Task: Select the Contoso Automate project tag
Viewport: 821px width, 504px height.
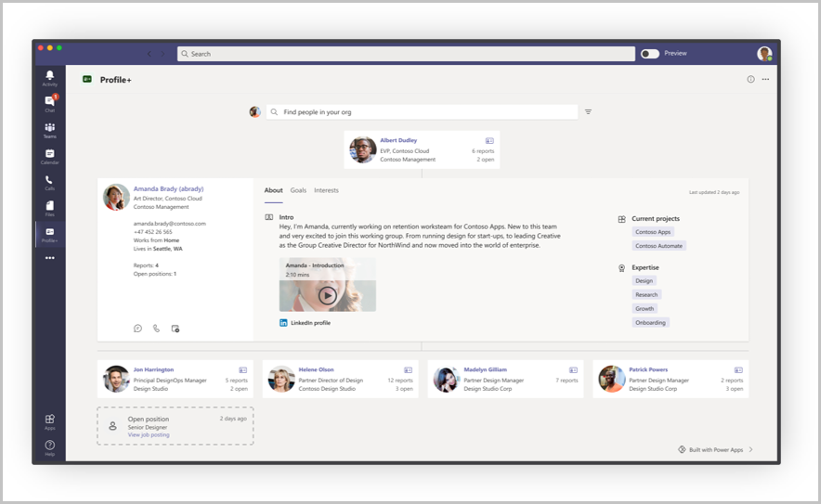Action: 658,246
